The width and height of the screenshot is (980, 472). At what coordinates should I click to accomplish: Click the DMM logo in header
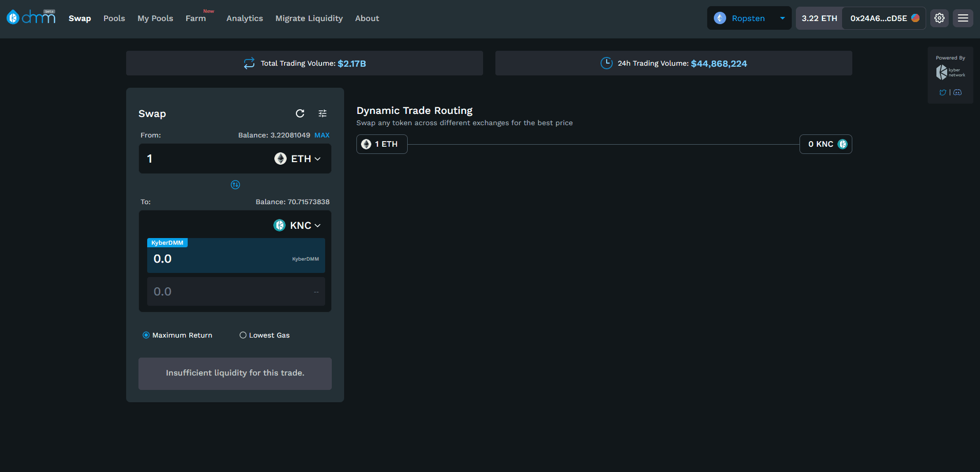click(31, 17)
